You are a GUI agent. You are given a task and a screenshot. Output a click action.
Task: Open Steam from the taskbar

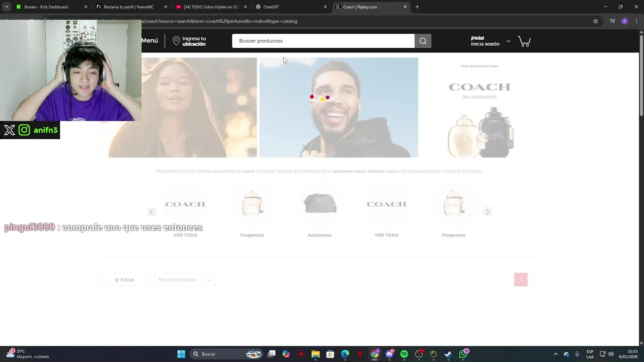coord(448,354)
